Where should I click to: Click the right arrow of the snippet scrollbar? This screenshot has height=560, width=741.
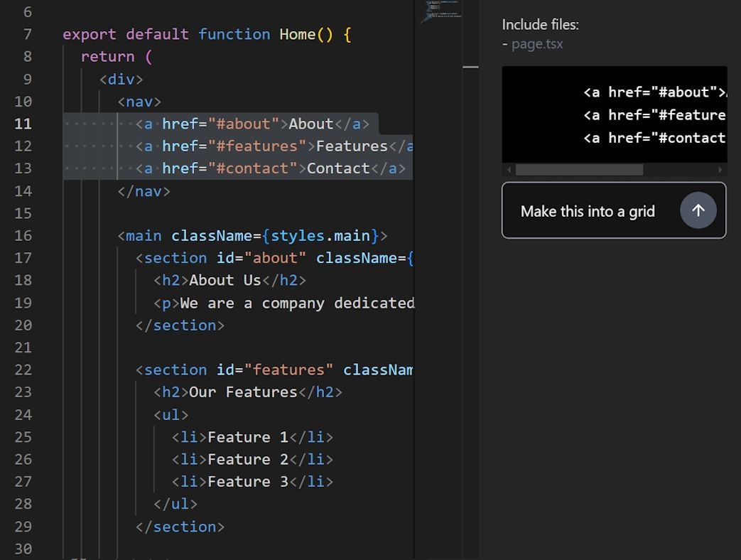point(719,170)
